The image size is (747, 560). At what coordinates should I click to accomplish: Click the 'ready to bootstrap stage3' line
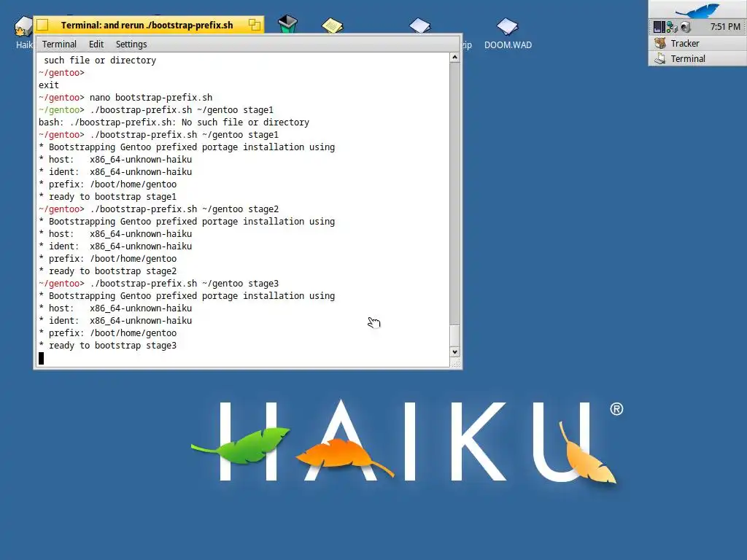108,345
